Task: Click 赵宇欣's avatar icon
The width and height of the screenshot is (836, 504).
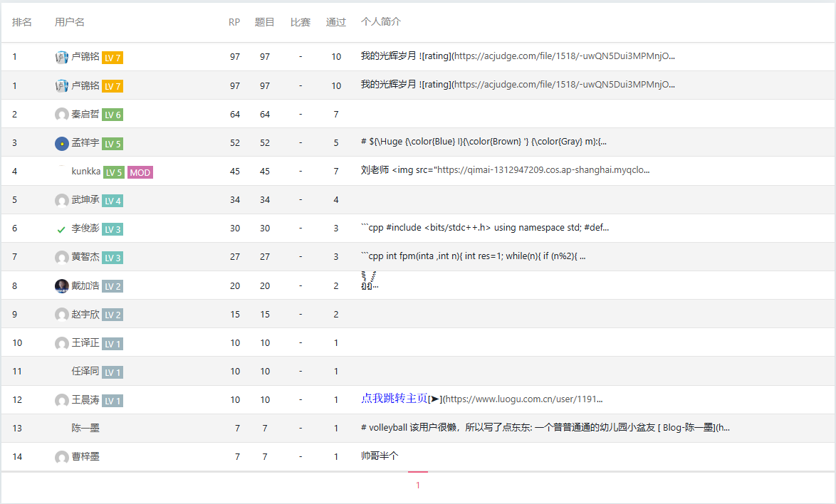Action: (x=62, y=314)
